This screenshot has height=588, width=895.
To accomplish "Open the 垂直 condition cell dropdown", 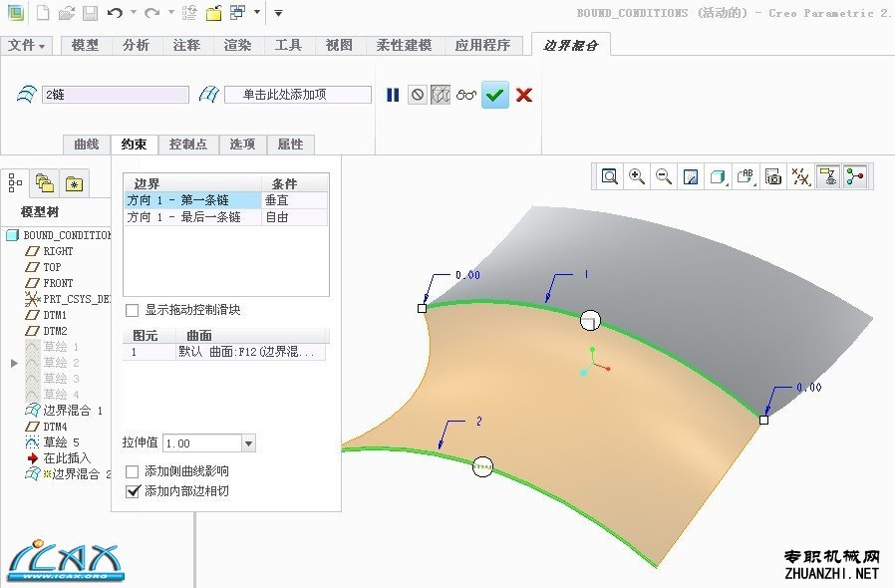I will pyautogui.click(x=295, y=200).
